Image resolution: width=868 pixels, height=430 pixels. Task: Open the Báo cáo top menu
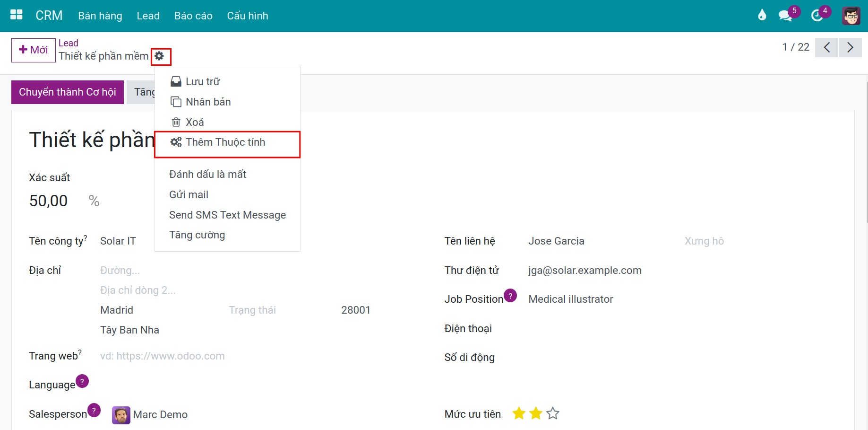(193, 16)
